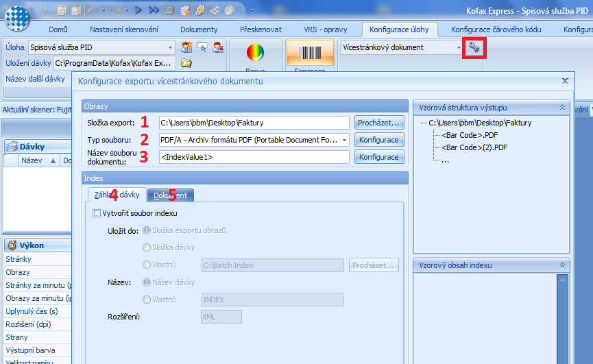Click Konfigurace button for document filename

379,157
